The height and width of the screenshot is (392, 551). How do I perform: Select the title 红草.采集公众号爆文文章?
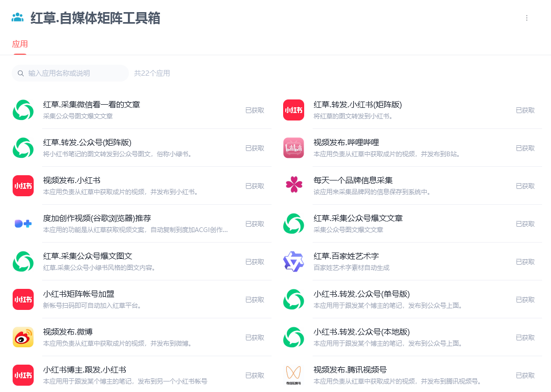(358, 218)
